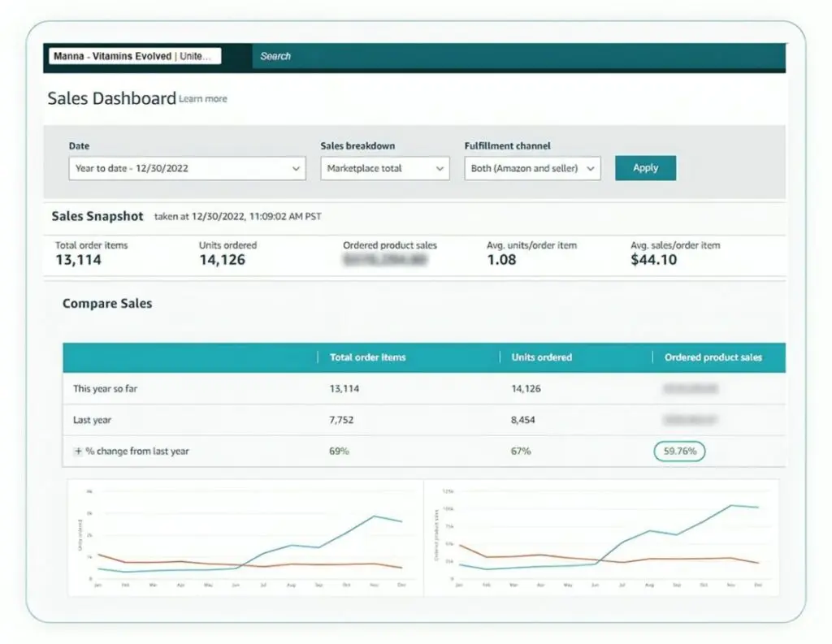Expand the '% change from last year' row

coord(132,451)
